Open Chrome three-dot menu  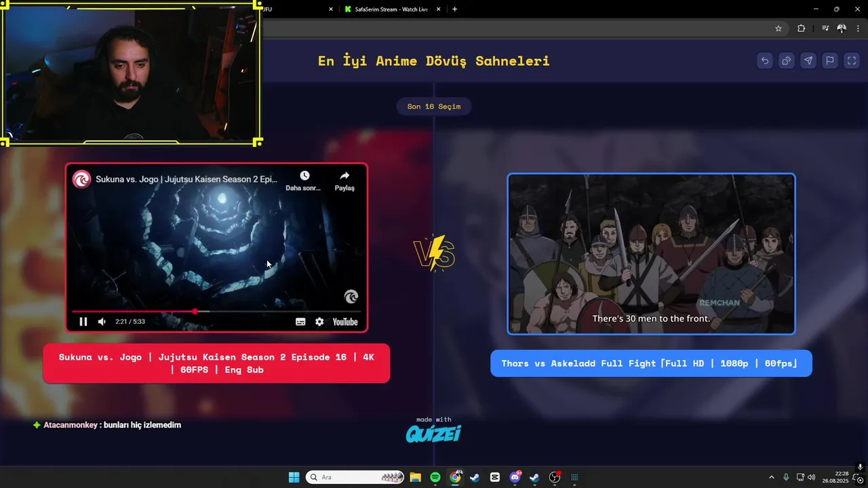point(858,28)
